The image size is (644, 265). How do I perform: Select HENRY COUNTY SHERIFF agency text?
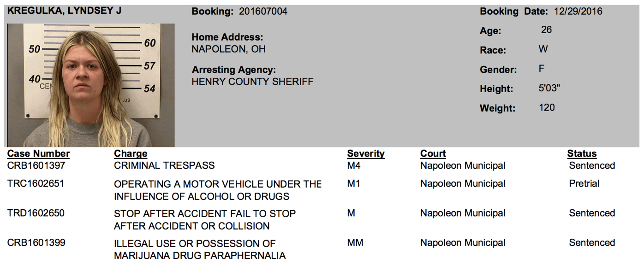point(252,82)
